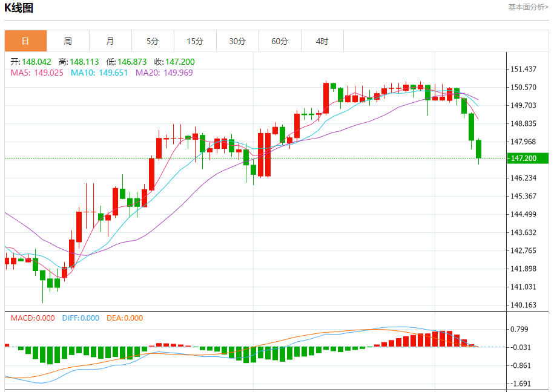The width and height of the screenshot is (554, 392).
Task: Open the 月 monthly chart tab
Action: (x=110, y=41)
